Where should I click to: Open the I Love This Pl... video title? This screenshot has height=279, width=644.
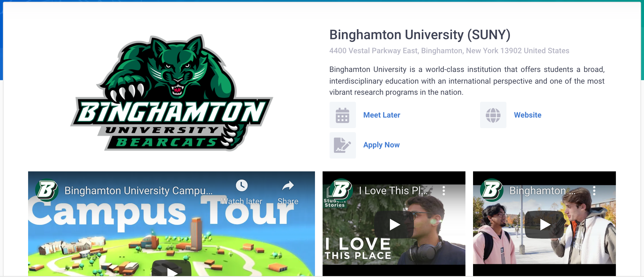click(393, 191)
